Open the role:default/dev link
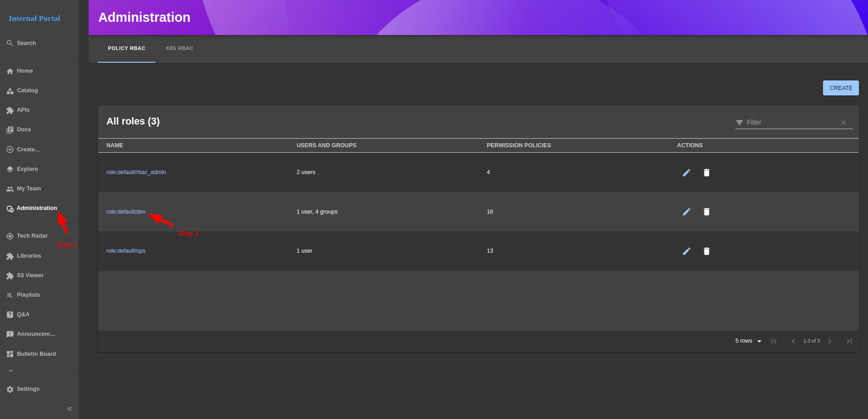 pyautogui.click(x=126, y=212)
